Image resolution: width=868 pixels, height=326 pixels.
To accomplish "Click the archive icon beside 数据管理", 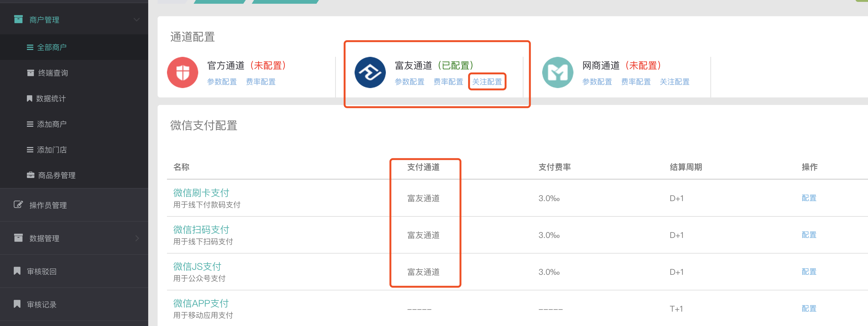I will point(18,238).
